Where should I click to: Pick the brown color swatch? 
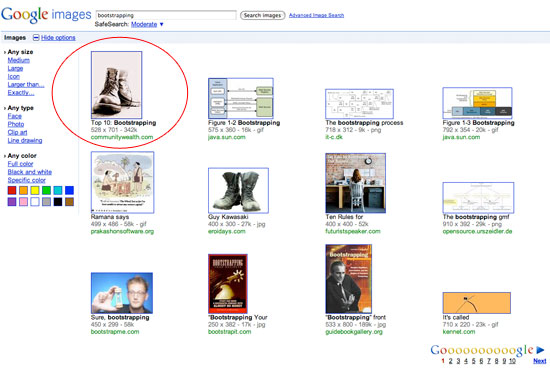pyautogui.click(x=69, y=202)
